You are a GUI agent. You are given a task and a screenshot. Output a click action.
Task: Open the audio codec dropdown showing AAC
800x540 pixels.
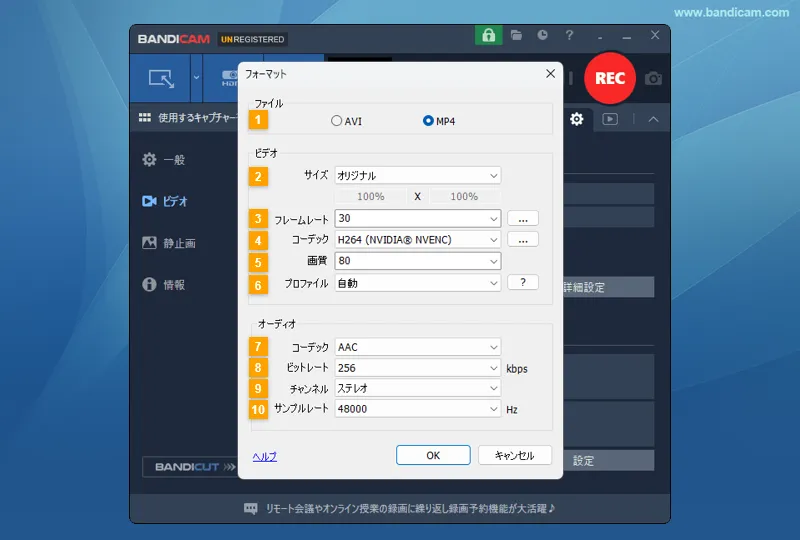click(x=417, y=347)
